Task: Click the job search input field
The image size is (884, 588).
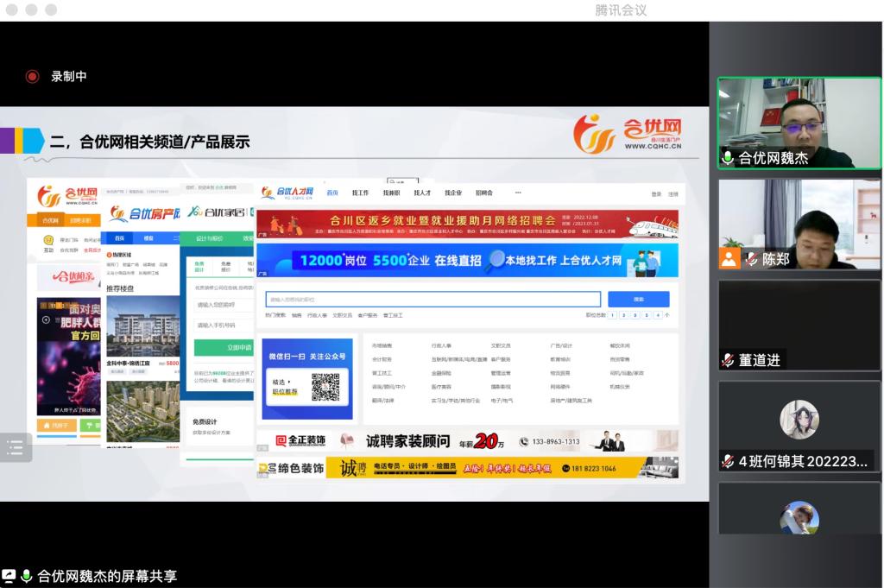Action: (x=433, y=300)
